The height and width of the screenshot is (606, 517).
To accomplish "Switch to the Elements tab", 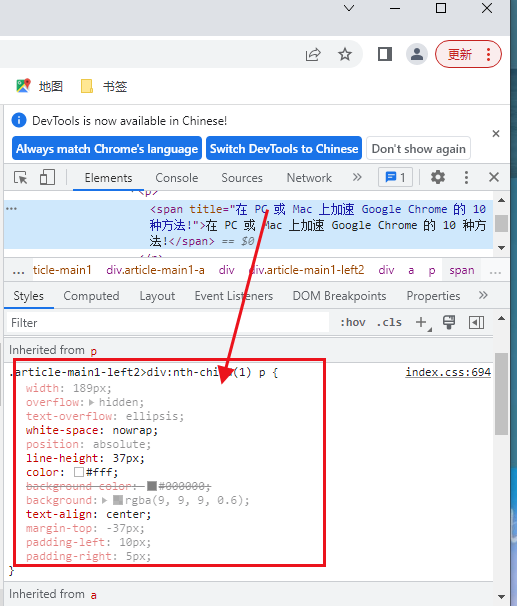I will pos(108,178).
